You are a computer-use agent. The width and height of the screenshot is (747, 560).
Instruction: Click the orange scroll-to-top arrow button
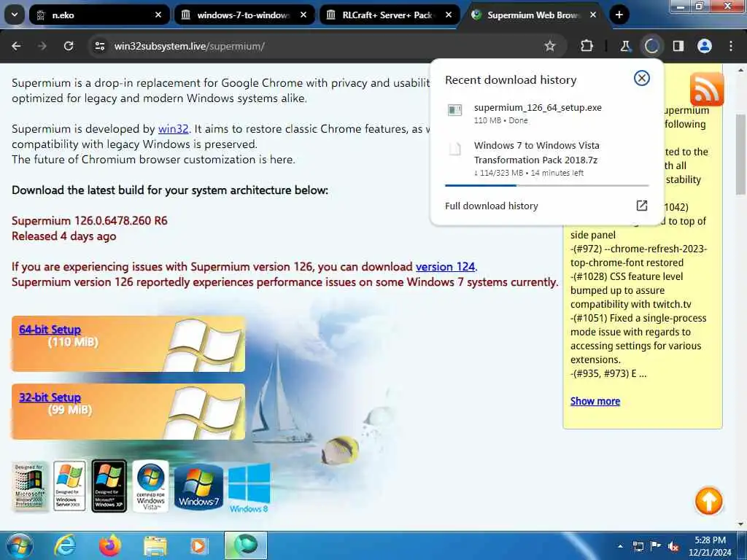coord(708,500)
